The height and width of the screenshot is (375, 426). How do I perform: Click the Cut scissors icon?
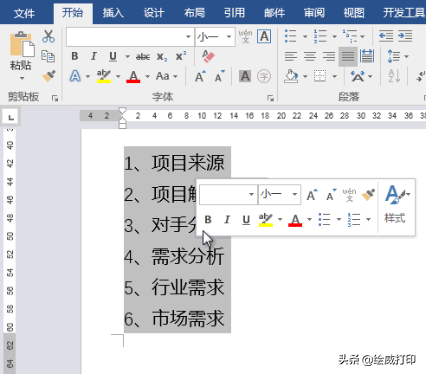48,36
